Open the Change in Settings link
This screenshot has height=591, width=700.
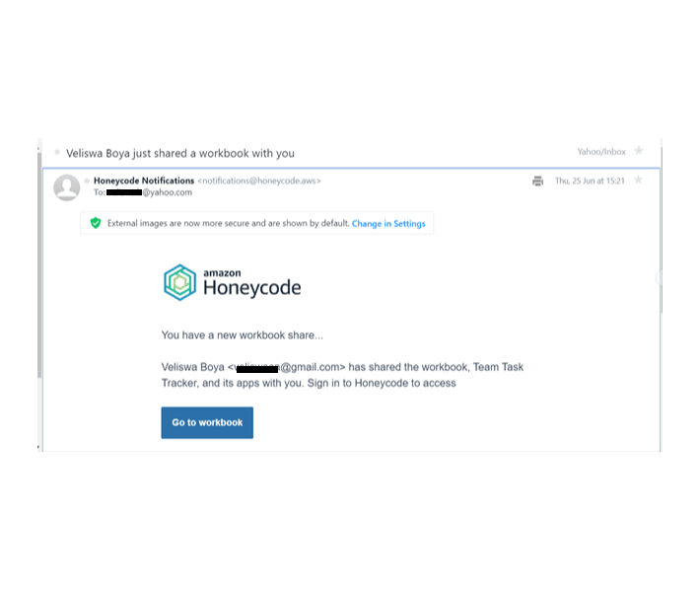(388, 224)
